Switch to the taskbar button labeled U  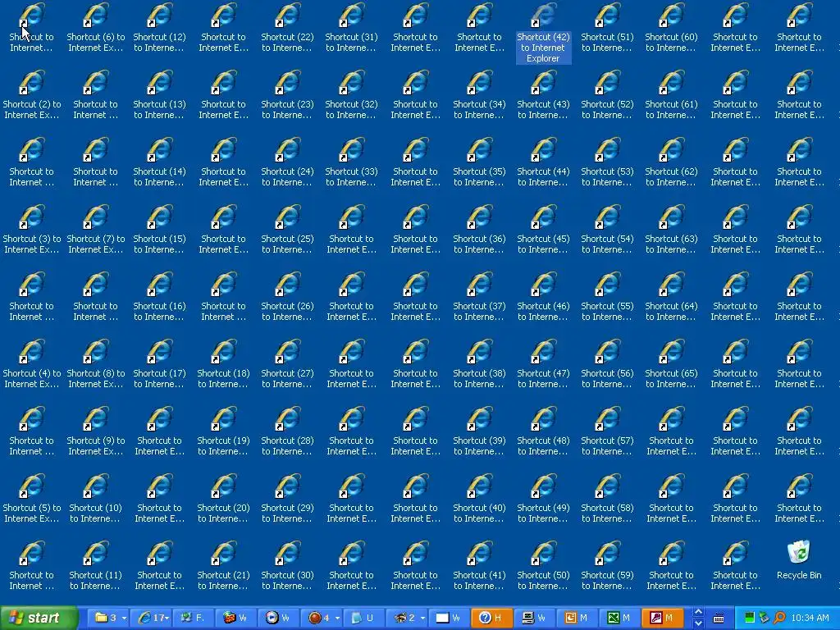point(363,618)
